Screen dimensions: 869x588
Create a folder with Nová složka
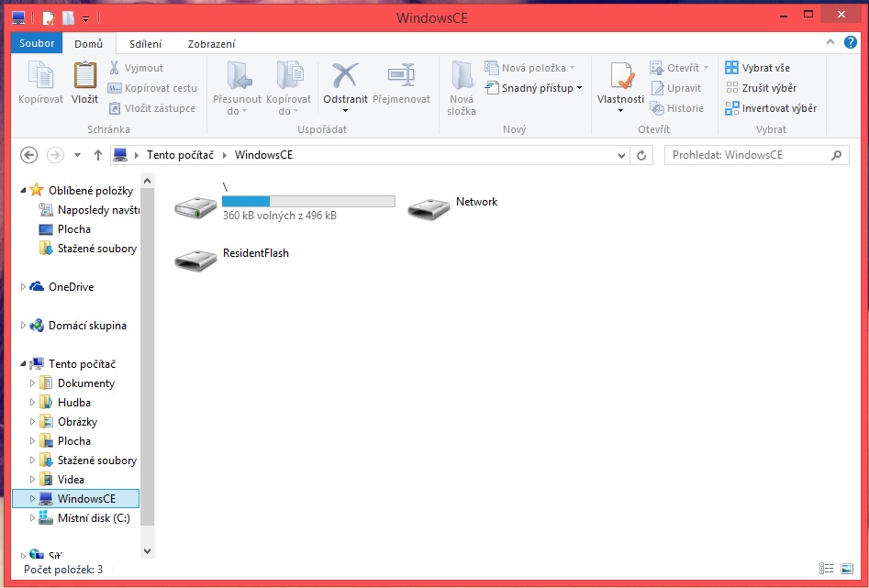tap(462, 87)
